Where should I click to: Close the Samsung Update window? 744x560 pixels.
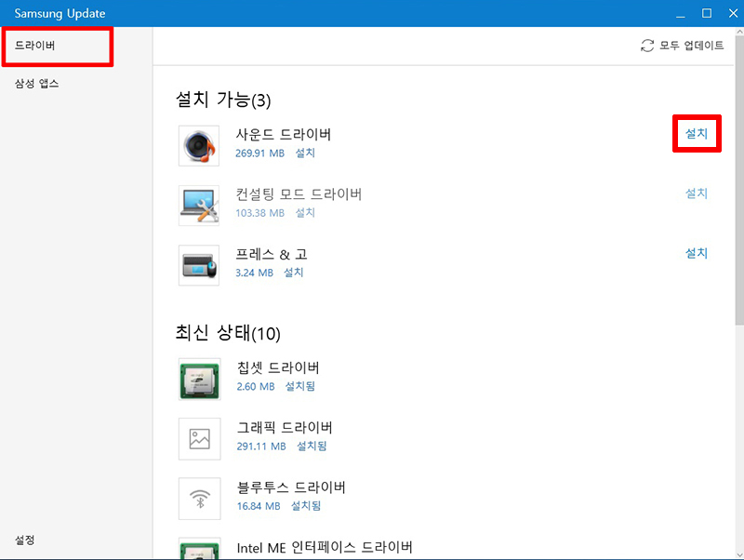pos(733,13)
